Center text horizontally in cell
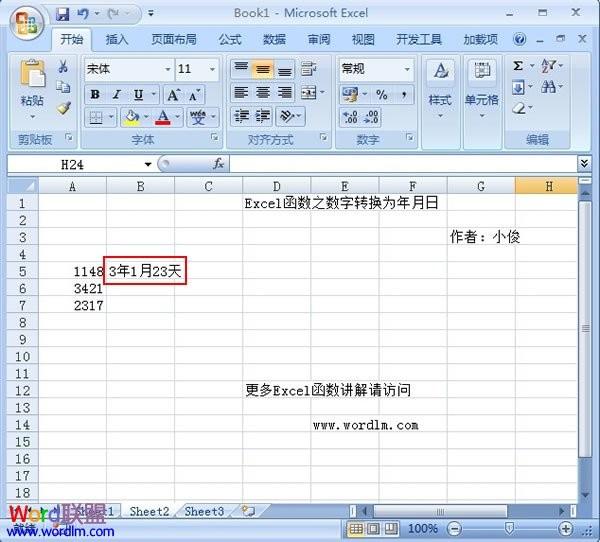Image resolution: width=600 pixels, height=542 pixels. click(x=263, y=93)
